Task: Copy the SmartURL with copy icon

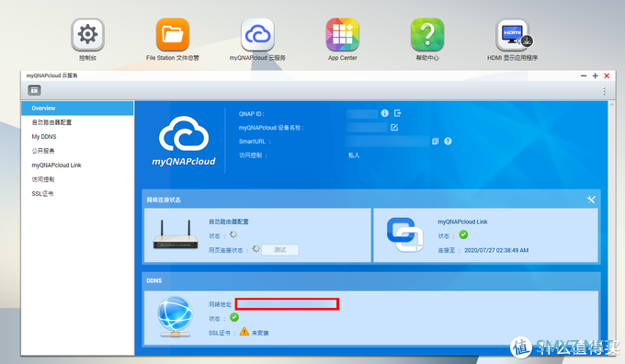Action: (436, 142)
